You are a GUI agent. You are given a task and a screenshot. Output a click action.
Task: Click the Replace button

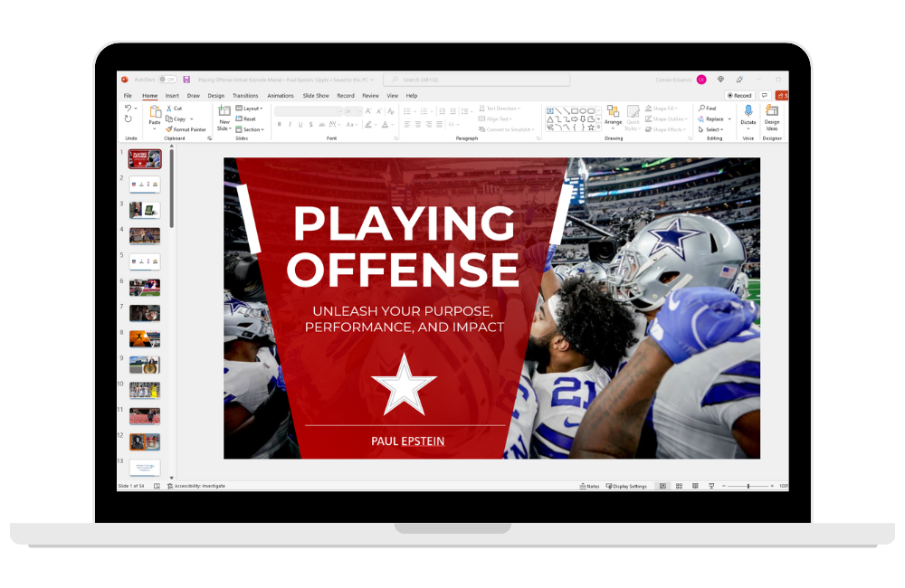tap(715, 119)
